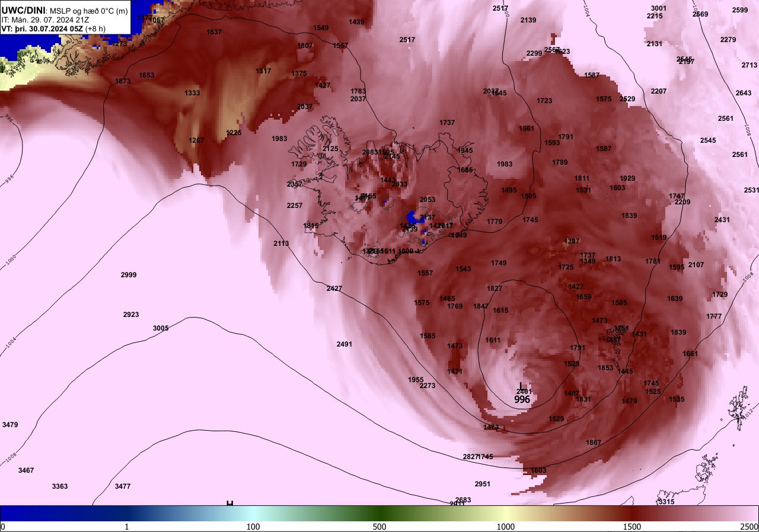Viewport: 759px width, 532px height.
Task: Click the height value 3479
Action: coord(10,425)
